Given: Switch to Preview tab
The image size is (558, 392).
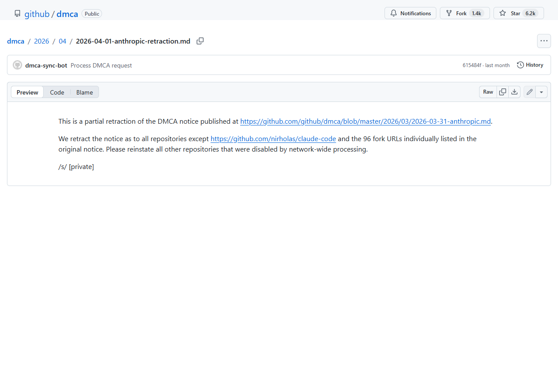Looking at the screenshot, I should pos(27,92).
